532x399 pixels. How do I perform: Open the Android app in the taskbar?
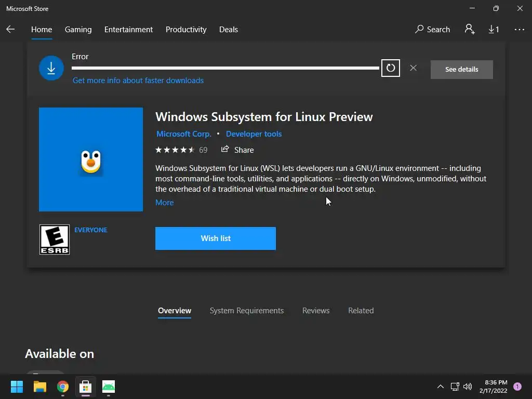coord(109,387)
